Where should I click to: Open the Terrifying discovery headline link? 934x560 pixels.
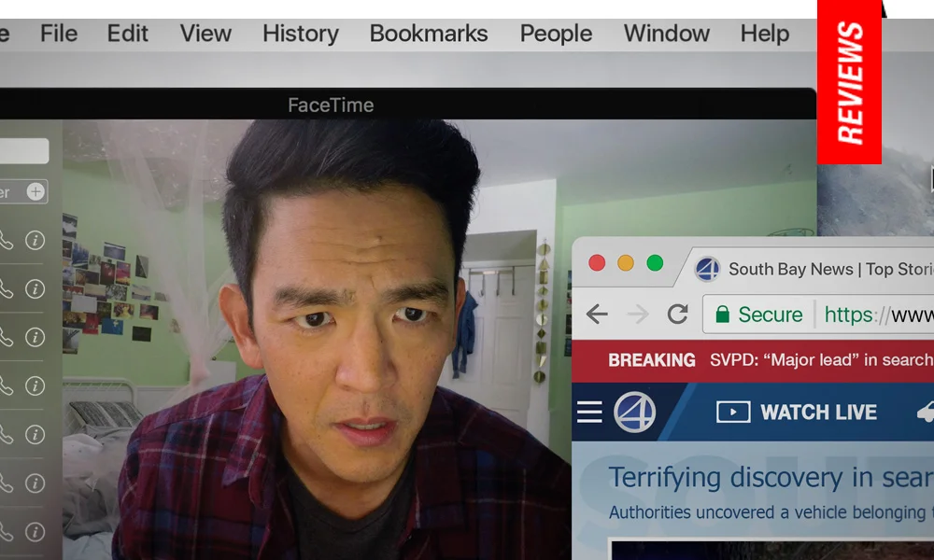point(764,477)
